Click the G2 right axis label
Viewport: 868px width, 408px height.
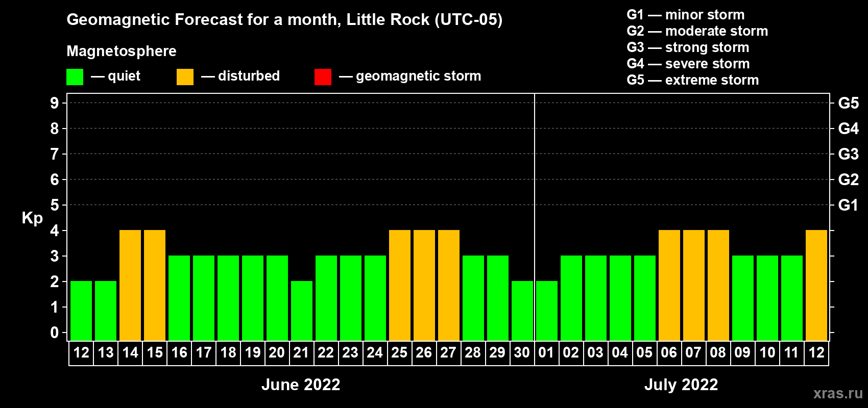coord(849,180)
